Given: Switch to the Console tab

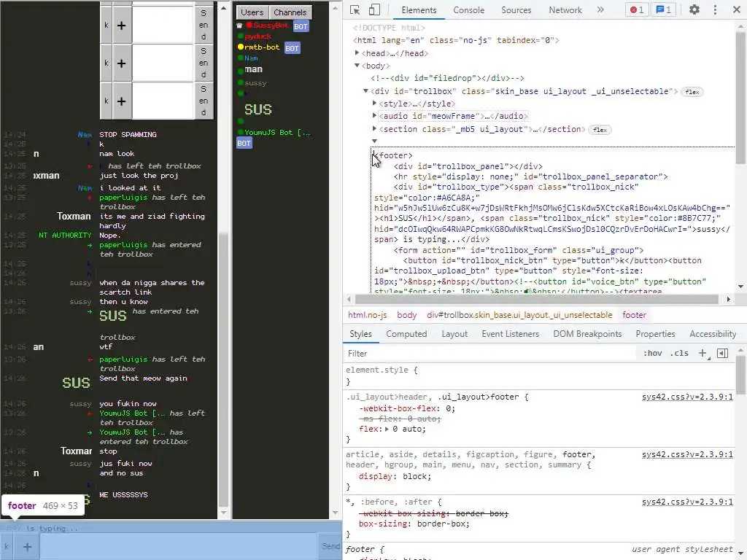Looking at the screenshot, I should (x=468, y=10).
